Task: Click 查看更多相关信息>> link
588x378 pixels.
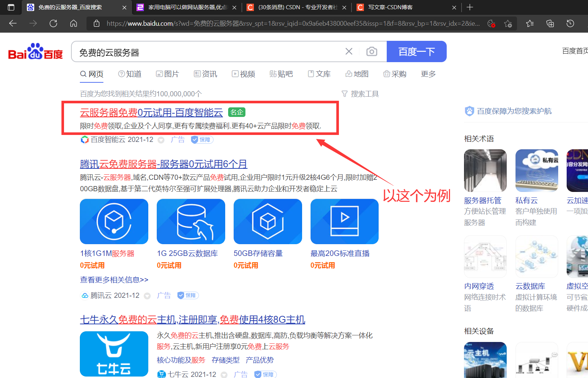Action: pyautogui.click(x=114, y=280)
